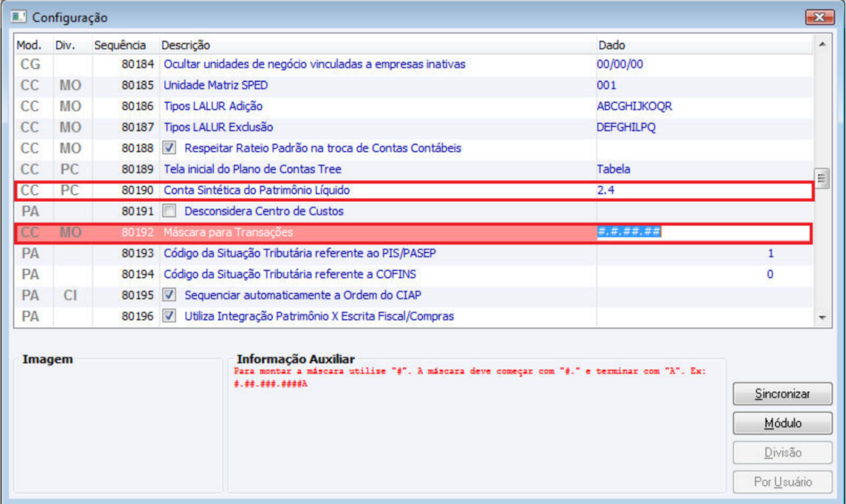Edit the Máscara para Transações value field
The height and width of the screenshot is (504, 846).
(x=704, y=232)
